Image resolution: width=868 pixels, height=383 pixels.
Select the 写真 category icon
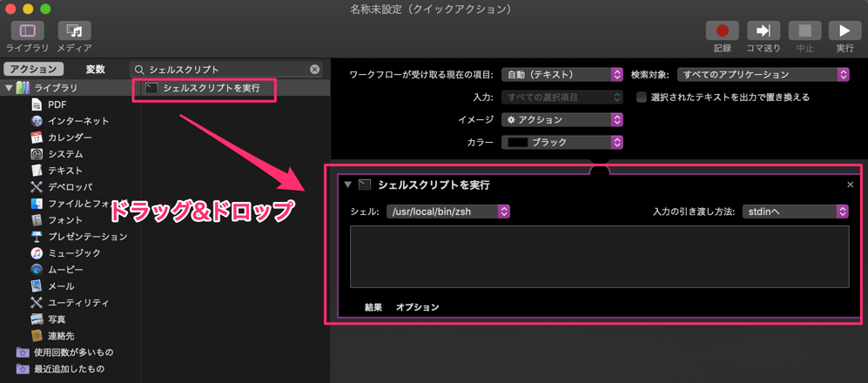tap(37, 319)
